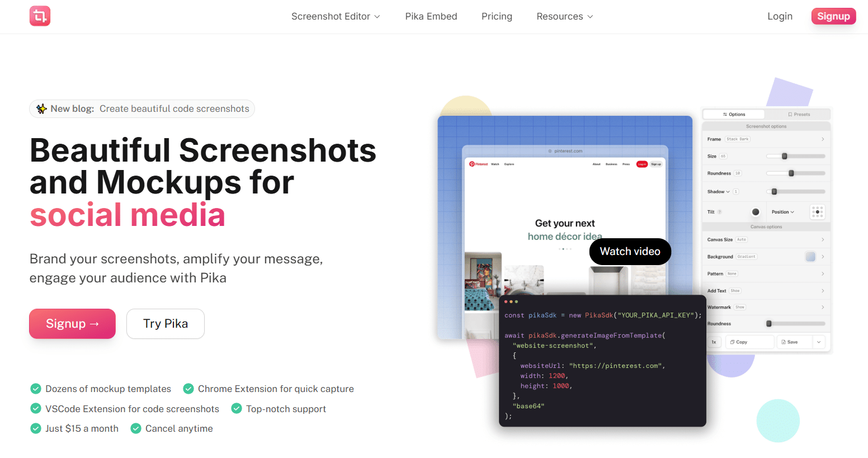
Task: Click the Copy button in options panel
Action: click(749, 342)
